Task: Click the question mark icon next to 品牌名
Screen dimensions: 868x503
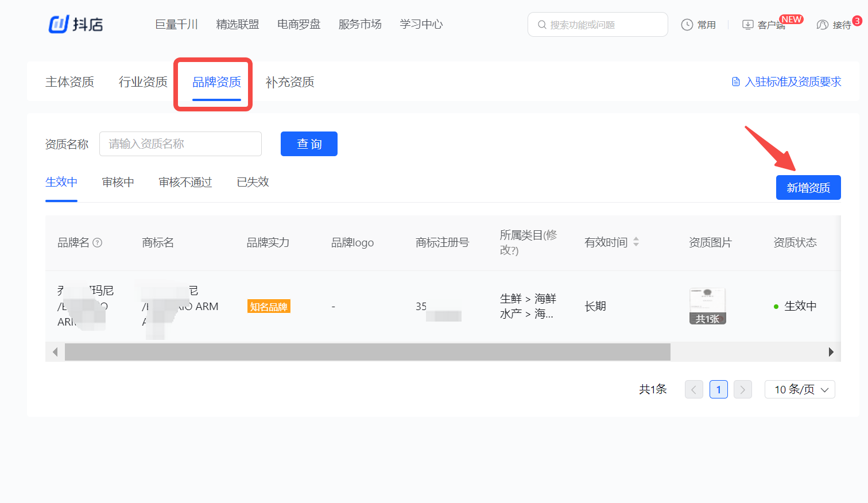Action: click(x=98, y=242)
